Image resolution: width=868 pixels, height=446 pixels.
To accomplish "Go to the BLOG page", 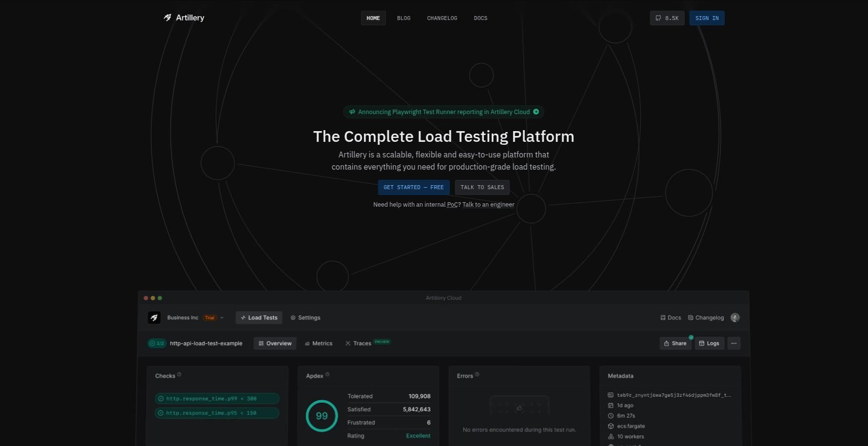I will (x=404, y=18).
